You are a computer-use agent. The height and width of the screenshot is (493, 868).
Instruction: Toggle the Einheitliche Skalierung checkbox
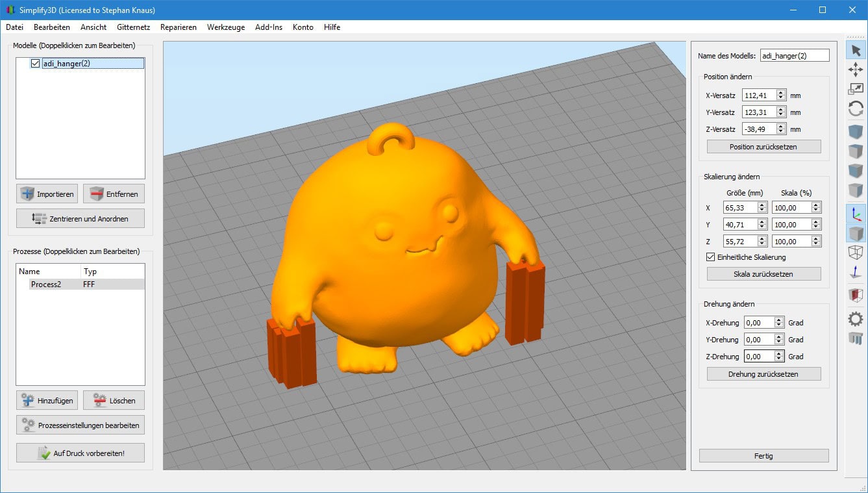coord(710,257)
